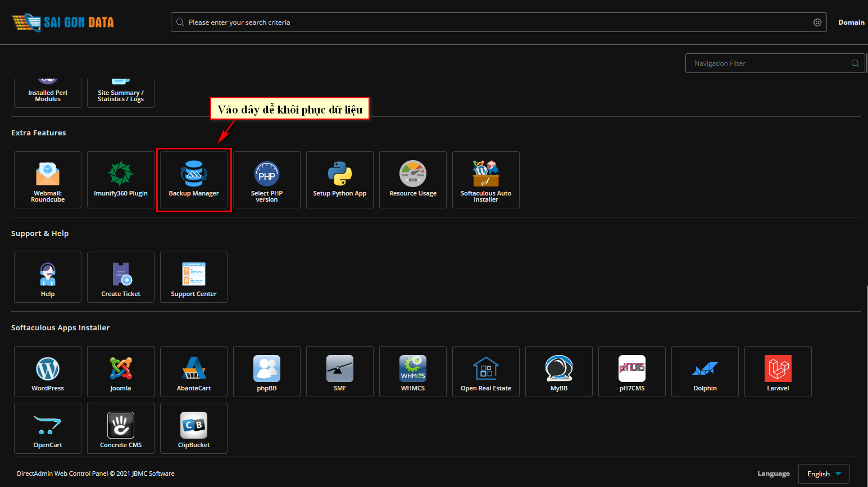
Task: Open the Concrete CMS installer
Action: click(x=121, y=428)
